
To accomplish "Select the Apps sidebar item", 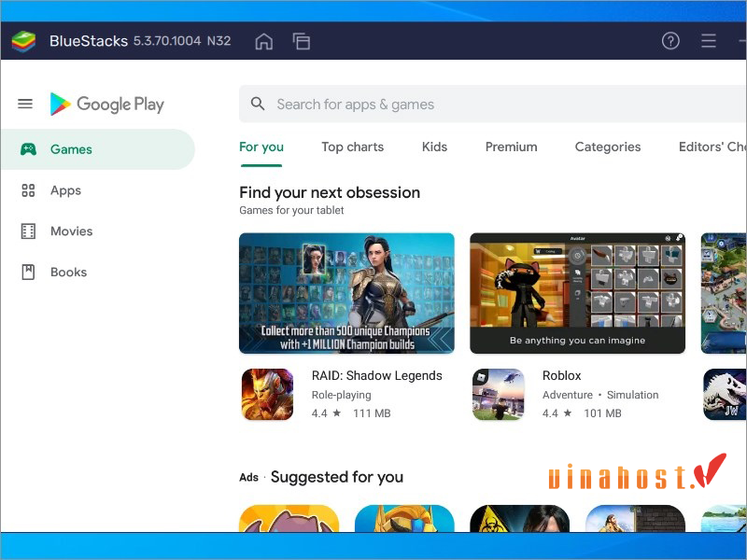I will point(98,190).
